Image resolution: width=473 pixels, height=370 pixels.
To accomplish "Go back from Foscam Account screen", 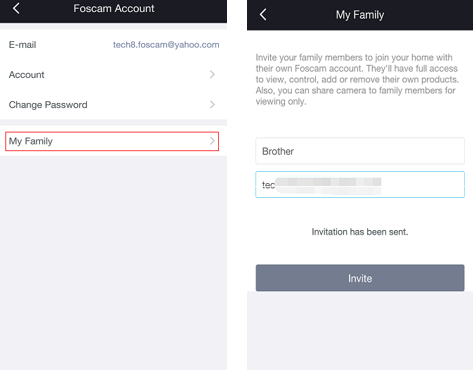I will tap(16, 8).
